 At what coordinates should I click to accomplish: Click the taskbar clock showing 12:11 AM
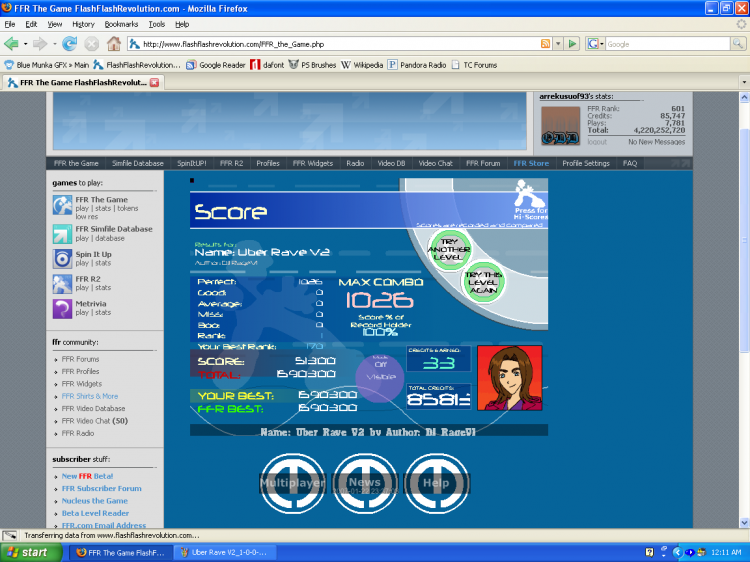726,552
